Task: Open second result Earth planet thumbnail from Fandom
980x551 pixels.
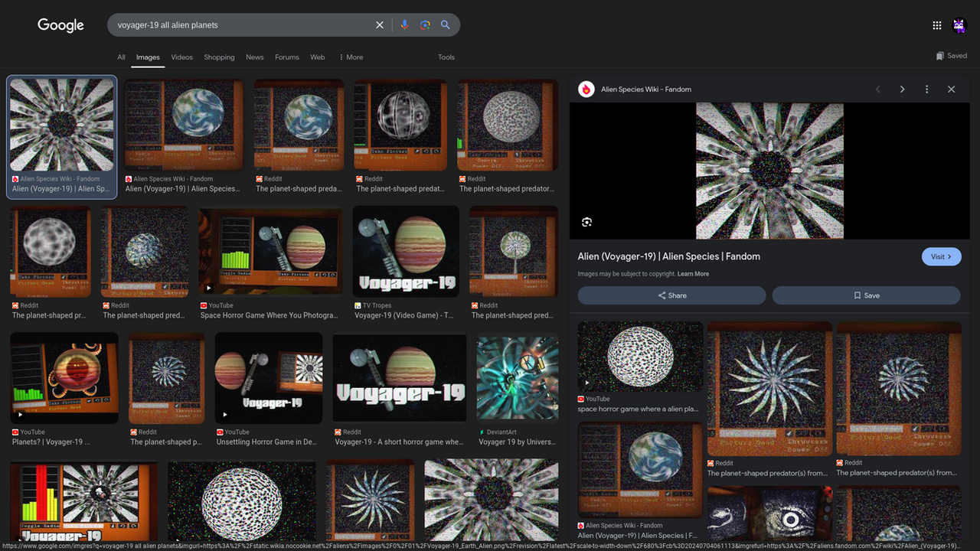Action: [x=184, y=125]
